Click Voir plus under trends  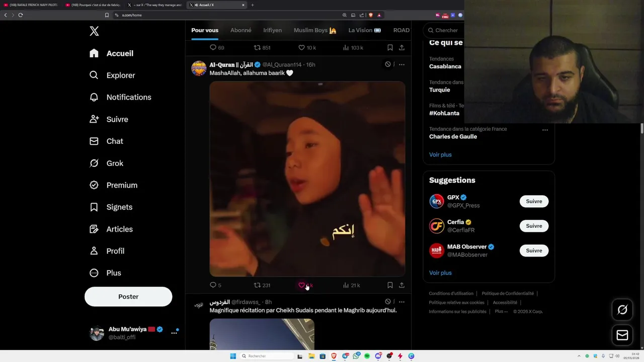[x=440, y=155]
